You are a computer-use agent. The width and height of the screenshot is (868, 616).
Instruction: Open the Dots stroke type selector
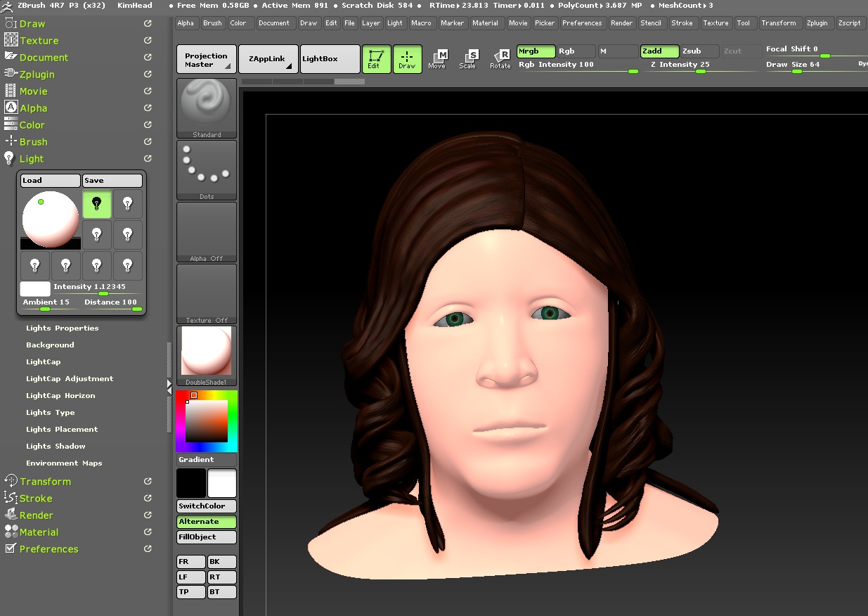[x=207, y=170]
